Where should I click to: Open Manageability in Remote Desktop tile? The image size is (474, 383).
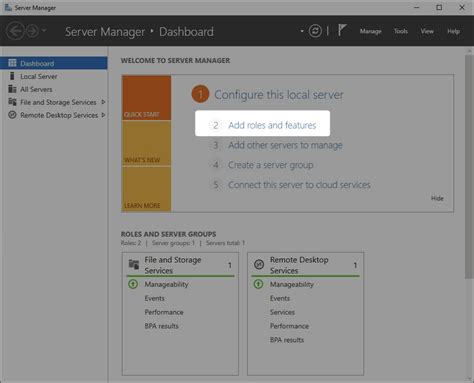point(292,284)
